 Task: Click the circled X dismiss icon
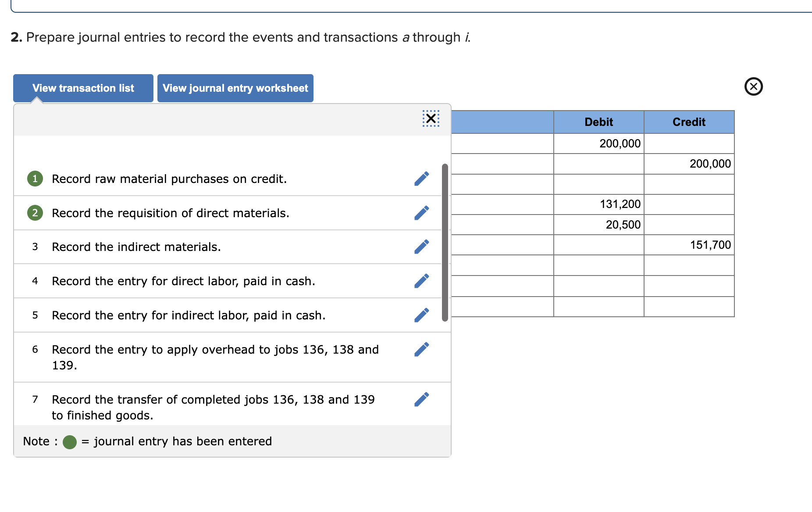(753, 87)
